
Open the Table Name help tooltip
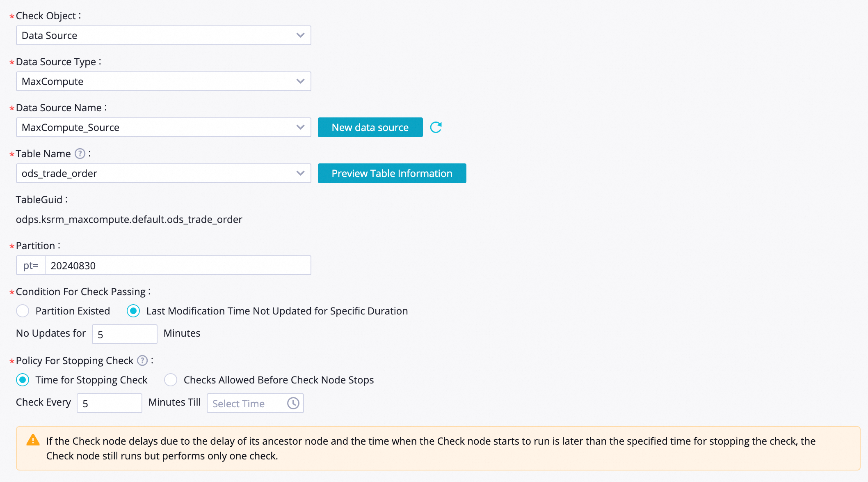(x=80, y=153)
